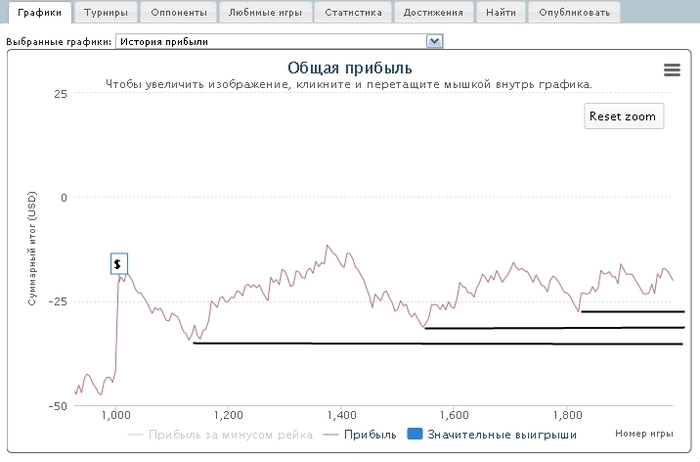700x462 pixels.
Task: Switch to the Графики tab
Action: pyautogui.click(x=39, y=12)
